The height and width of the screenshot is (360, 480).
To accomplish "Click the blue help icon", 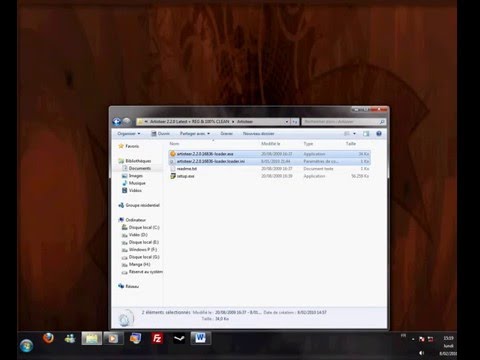I will point(379,134).
